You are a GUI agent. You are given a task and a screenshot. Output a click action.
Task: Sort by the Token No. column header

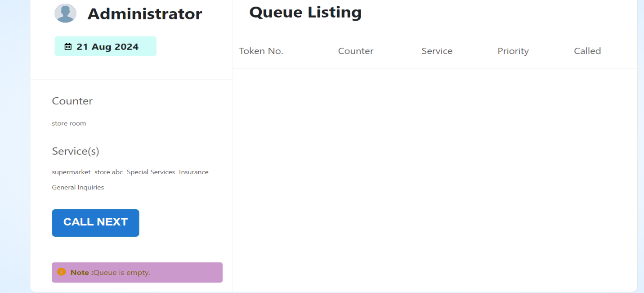click(x=261, y=51)
